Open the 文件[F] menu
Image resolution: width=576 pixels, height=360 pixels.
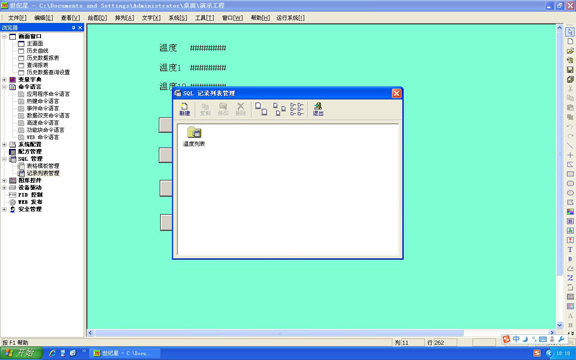coord(17,18)
